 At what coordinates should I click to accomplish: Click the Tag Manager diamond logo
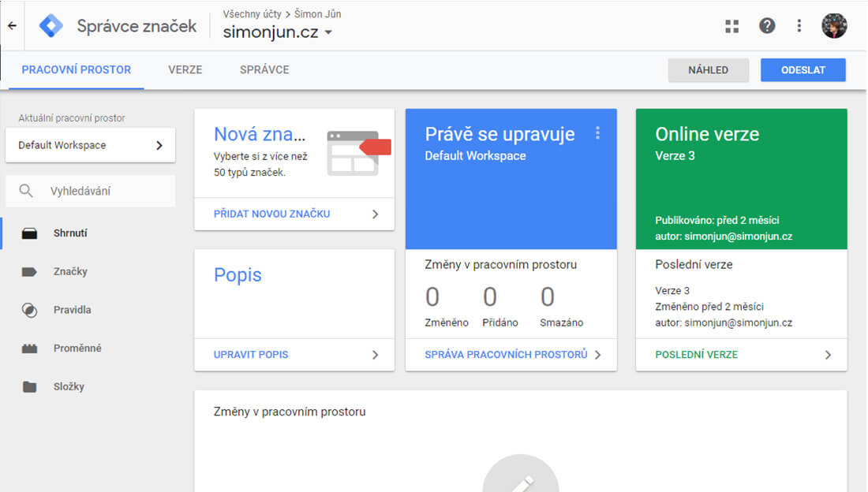click(51, 25)
